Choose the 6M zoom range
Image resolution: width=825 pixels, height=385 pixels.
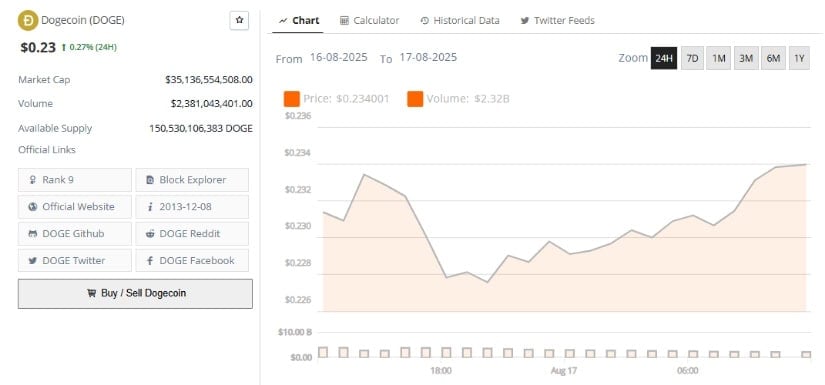click(x=773, y=58)
